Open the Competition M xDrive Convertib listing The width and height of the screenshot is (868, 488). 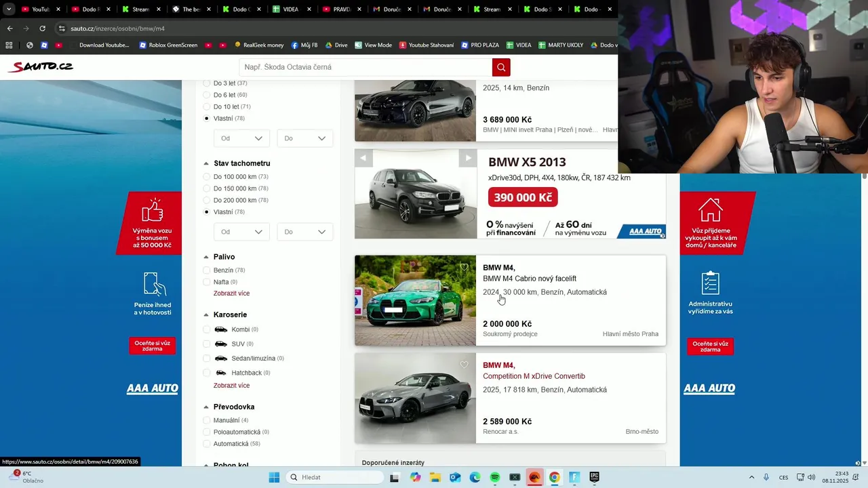coord(534,376)
